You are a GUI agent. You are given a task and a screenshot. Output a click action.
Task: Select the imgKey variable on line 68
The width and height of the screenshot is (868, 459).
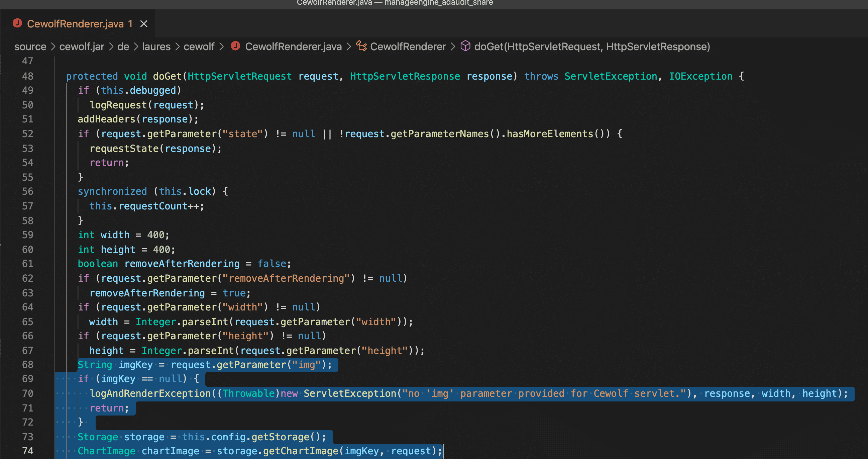(135, 365)
